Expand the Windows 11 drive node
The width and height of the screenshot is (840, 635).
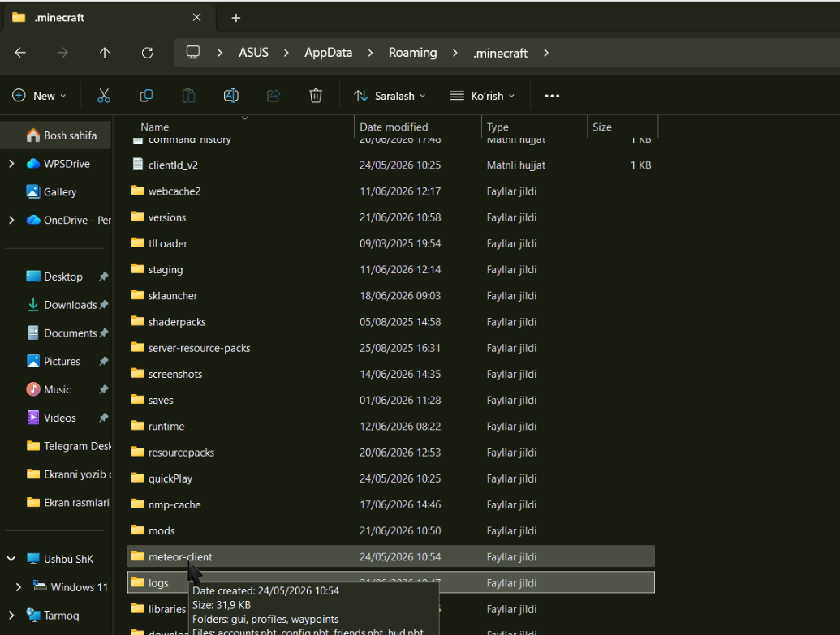pyautogui.click(x=18, y=587)
